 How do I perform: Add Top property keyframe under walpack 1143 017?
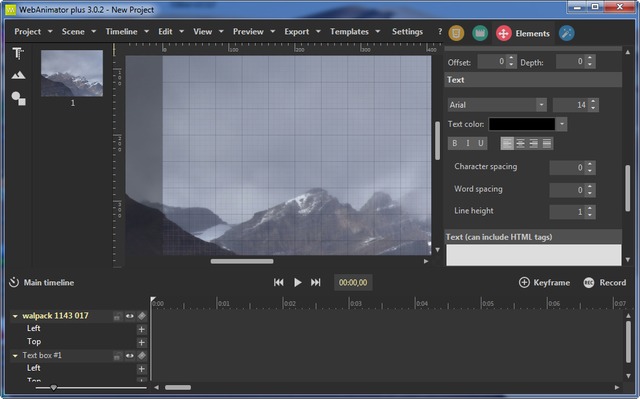(x=142, y=342)
